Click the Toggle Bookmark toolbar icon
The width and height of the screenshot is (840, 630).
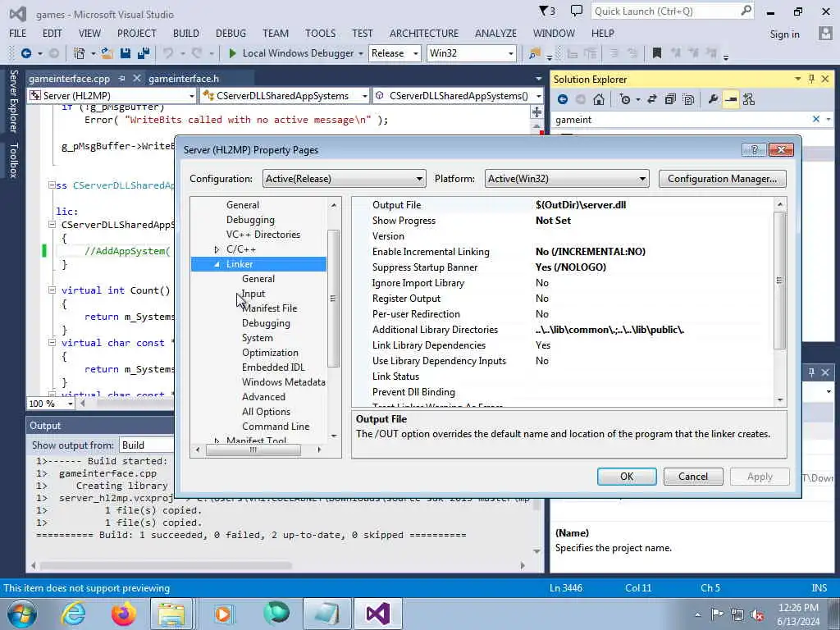(x=657, y=53)
